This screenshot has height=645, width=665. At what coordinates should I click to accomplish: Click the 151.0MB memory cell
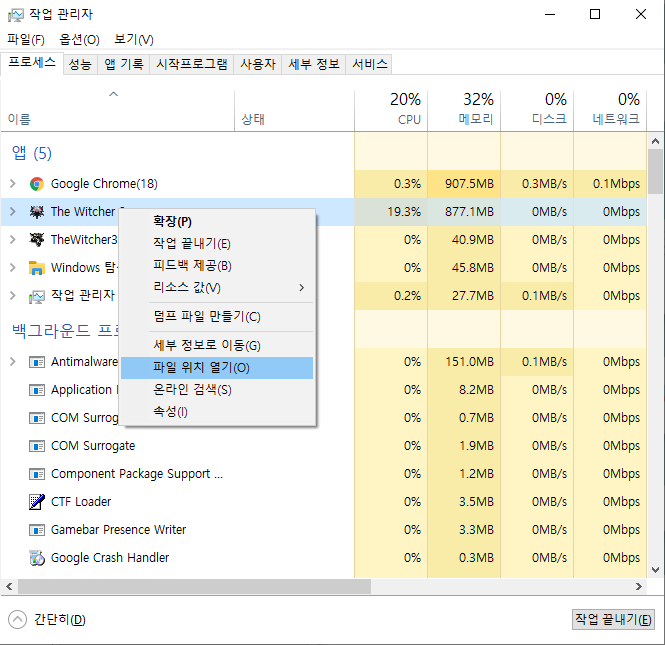pyautogui.click(x=464, y=362)
